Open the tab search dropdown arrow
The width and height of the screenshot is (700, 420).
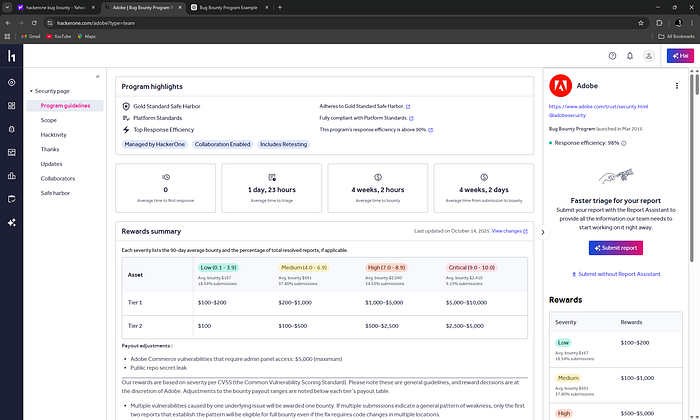pos(7,8)
